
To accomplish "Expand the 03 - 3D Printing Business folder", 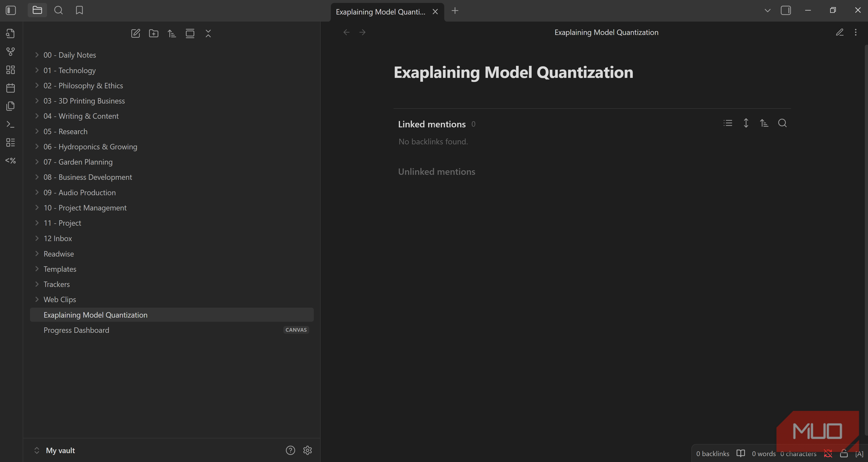I will [x=172, y=101].
